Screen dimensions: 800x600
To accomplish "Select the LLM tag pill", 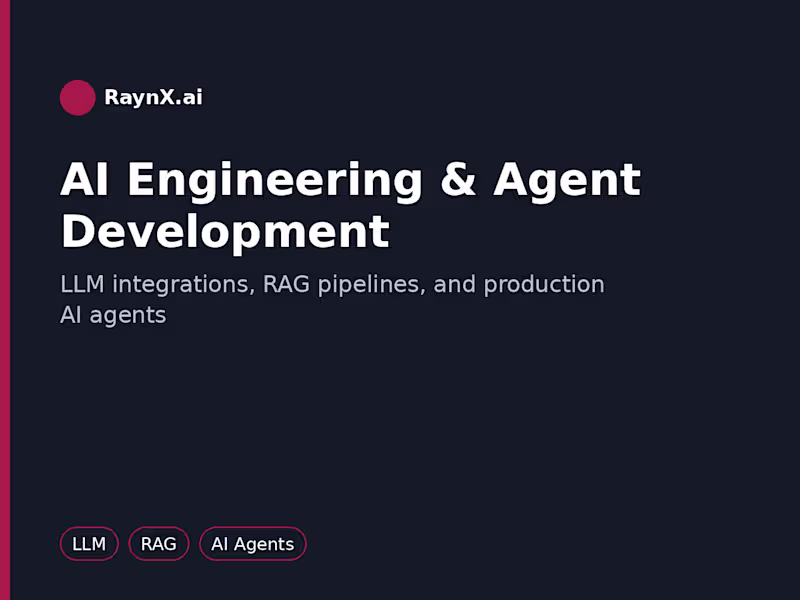I will (x=89, y=544).
